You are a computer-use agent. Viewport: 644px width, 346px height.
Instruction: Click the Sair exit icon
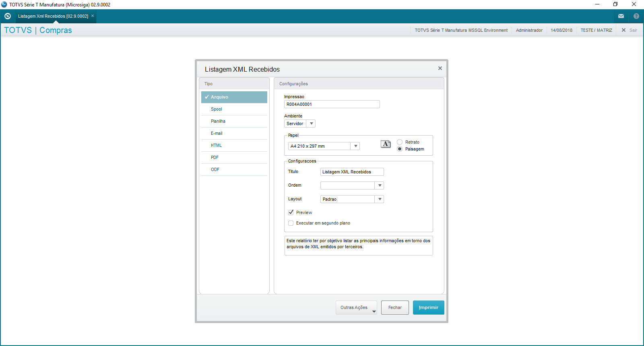(623, 30)
